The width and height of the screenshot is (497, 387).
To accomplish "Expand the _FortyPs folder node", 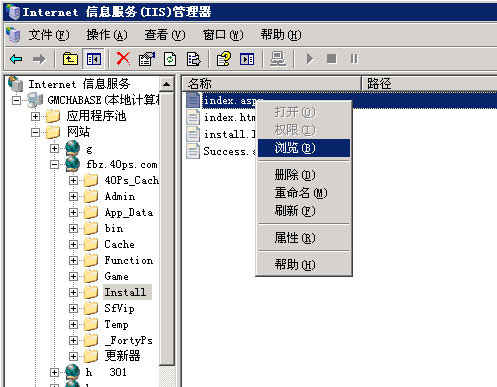I will pyautogui.click(x=73, y=340).
